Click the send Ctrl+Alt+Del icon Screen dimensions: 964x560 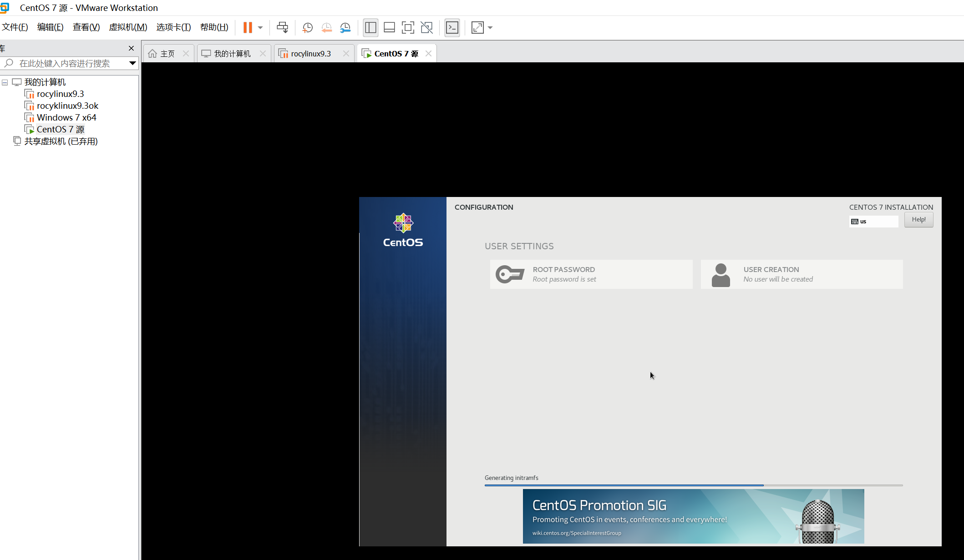tap(282, 27)
